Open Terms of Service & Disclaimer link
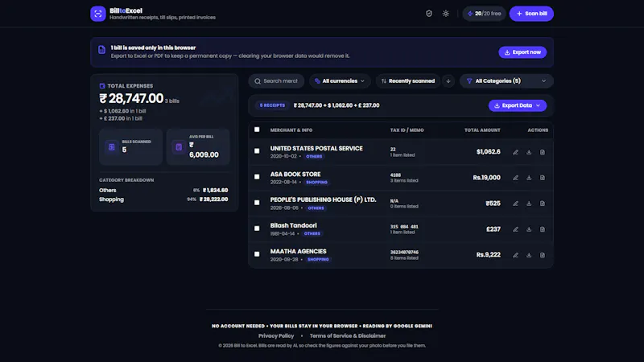Viewport: 644px width, 362px height. pos(348,335)
